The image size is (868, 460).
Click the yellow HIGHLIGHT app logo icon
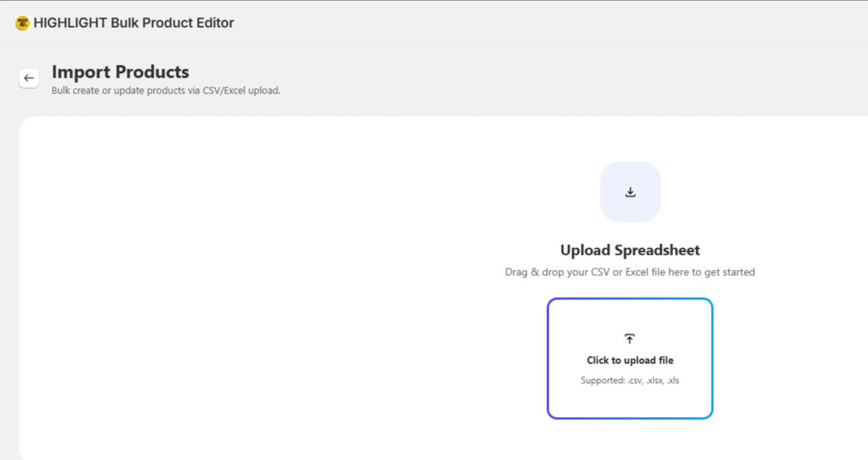pyautogui.click(x=22, y=23)
